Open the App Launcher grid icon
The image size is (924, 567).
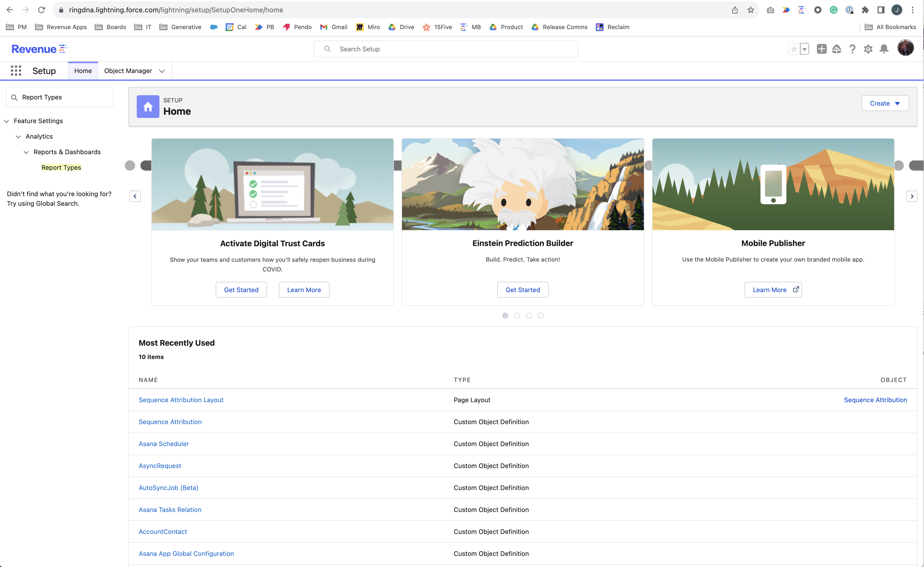click(16, 71)
